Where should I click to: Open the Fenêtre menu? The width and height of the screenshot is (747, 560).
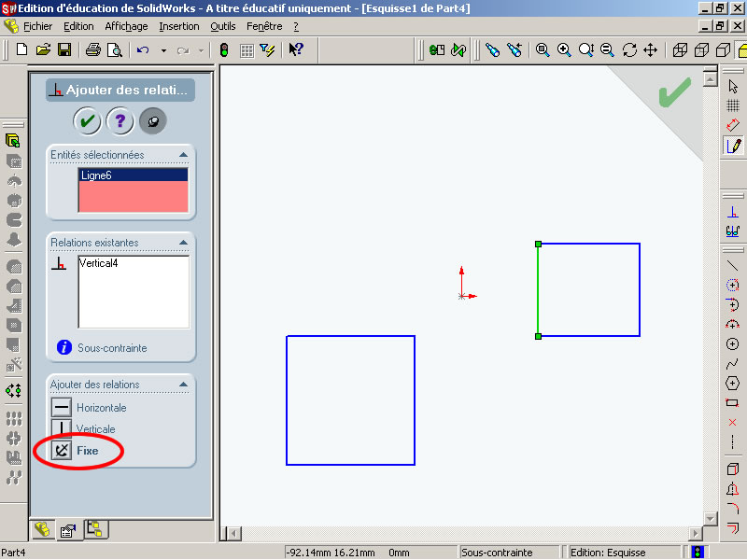point(264,27)
